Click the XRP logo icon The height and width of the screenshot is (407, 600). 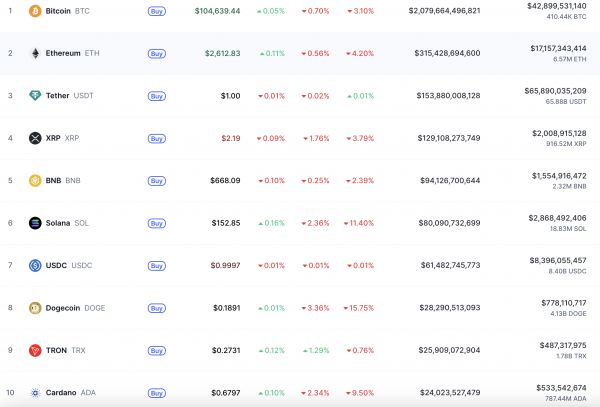[x=35, y=138]
